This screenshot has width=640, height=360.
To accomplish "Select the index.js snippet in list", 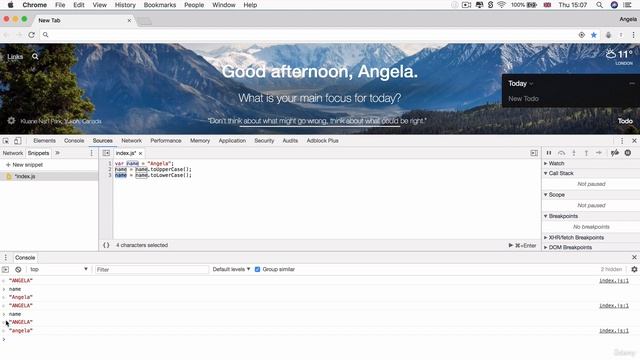I will [49, 176].
